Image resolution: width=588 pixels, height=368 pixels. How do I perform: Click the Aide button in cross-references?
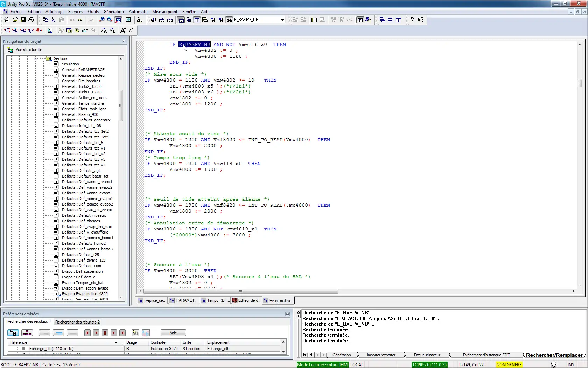pyautogui.click(x=173, y=333)
